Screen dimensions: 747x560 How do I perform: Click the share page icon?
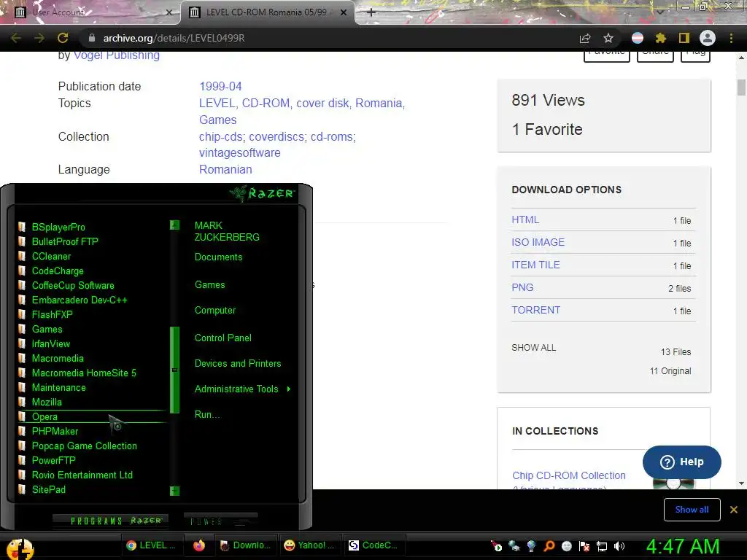585,38
